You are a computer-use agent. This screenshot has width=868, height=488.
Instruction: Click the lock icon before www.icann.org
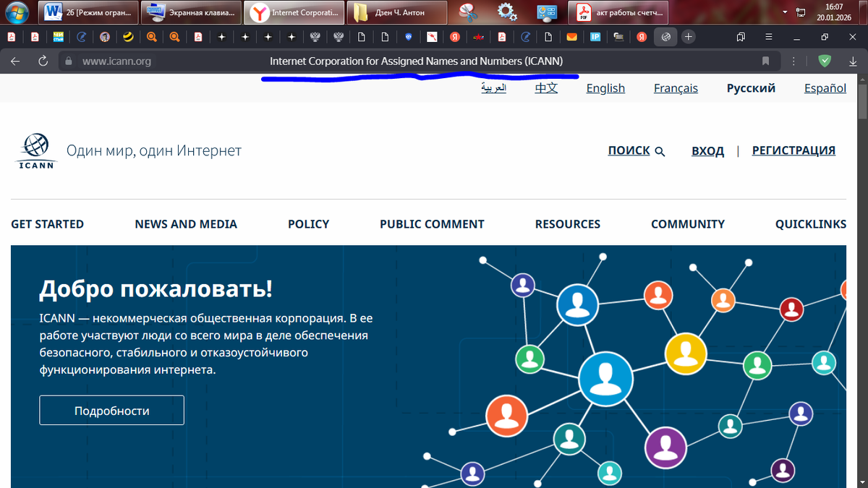point(69,61)
